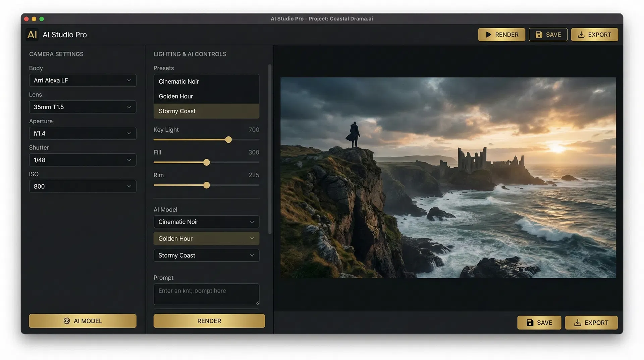Screen dimensions: 644x360
Task: Click the gear icon on the AI MODEL button
Action: 67,321
